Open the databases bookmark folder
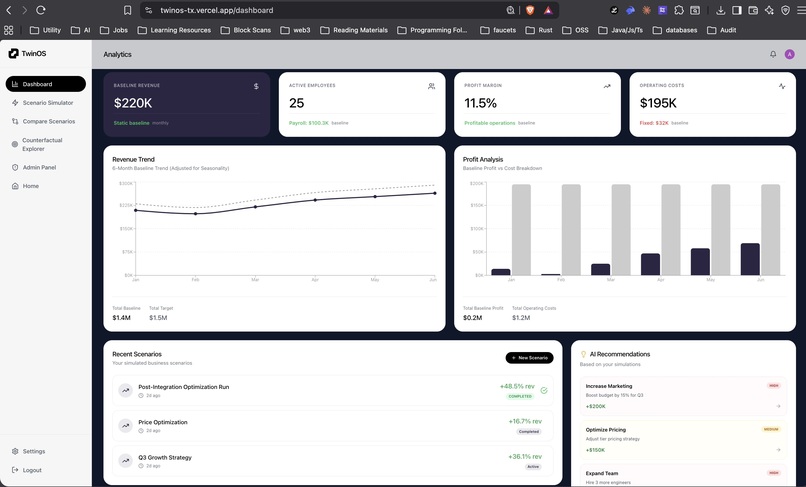Viewport: 806px width, 487px height. click(675, 30)
